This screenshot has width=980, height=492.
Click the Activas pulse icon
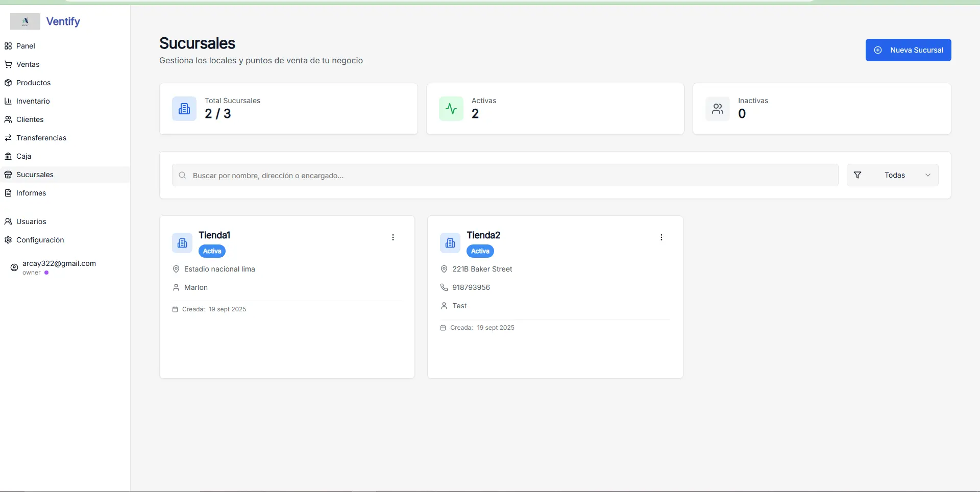(x=451, y=109)
